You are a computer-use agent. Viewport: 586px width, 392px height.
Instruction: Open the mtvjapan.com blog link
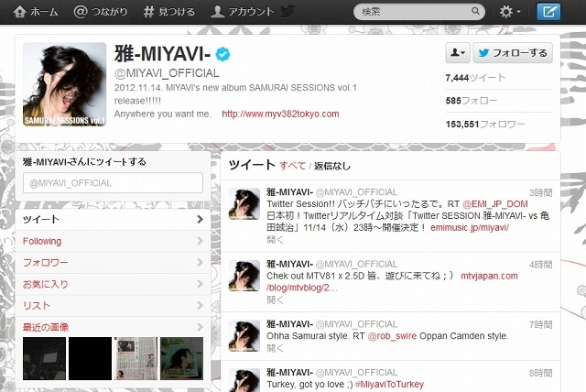click(x=489, y=276)
